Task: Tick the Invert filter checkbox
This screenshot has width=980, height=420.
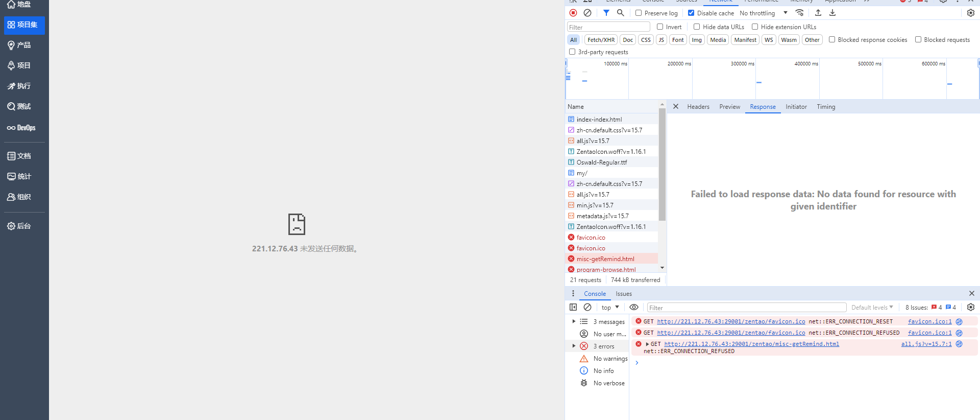Action: tap(660, 27)
